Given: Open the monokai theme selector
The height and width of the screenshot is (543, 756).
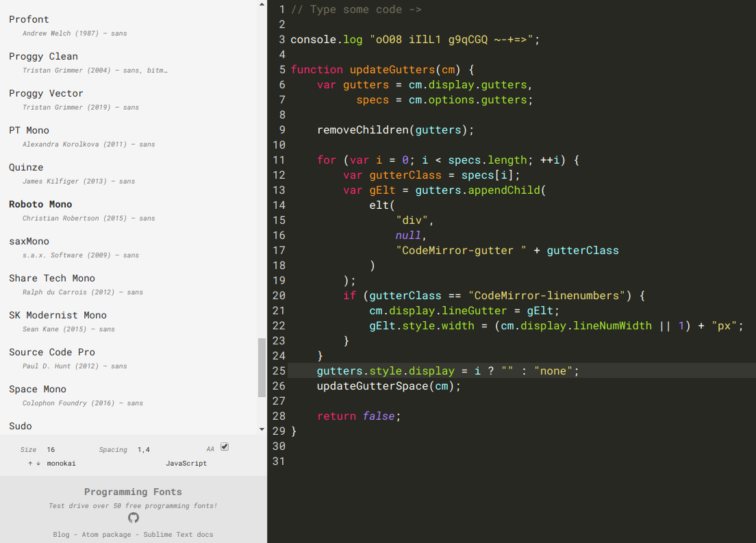Looking at the screenshot, I should coord(61,463).
